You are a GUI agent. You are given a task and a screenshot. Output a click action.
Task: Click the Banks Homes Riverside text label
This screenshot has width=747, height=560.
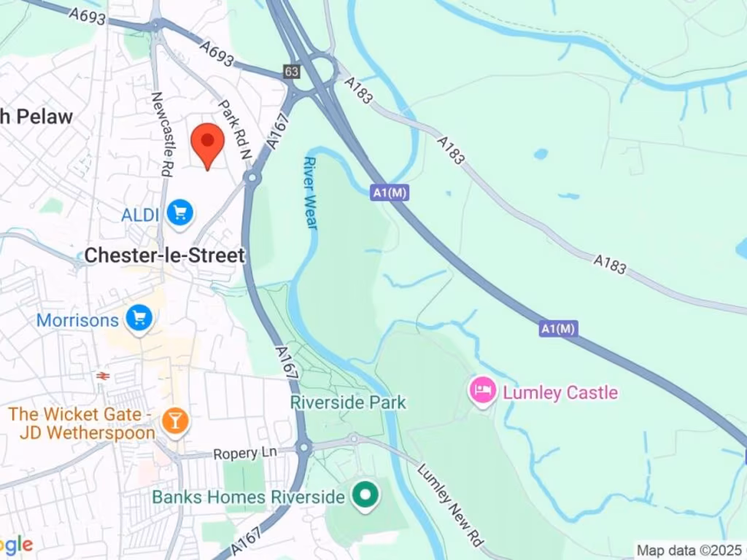[x=248, y=497]
